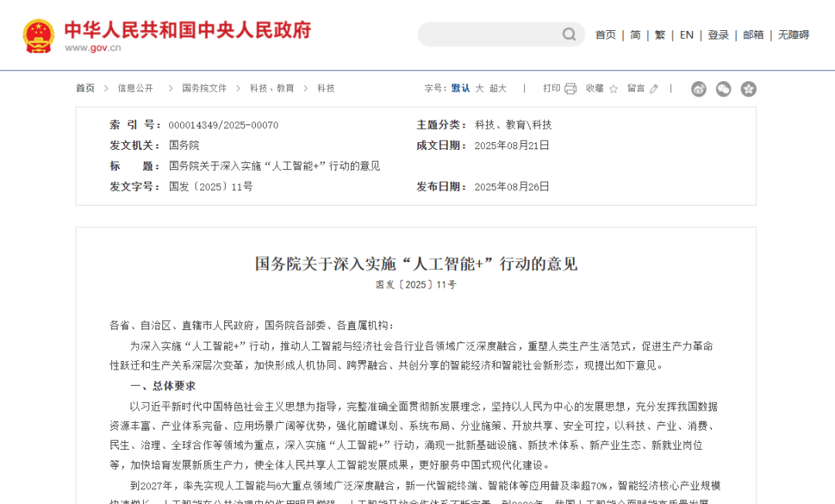
Task: Open the 邮箱 link
Action: (752, 35)
